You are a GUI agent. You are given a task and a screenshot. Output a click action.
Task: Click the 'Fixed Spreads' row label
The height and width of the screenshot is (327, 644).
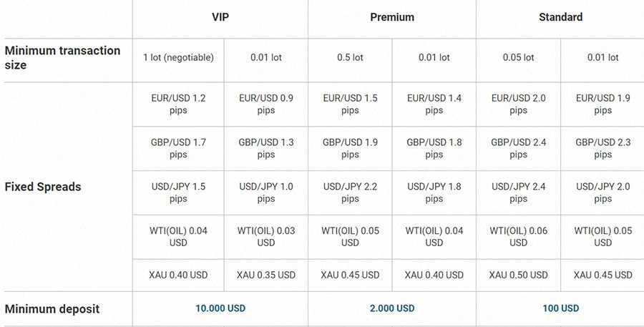pos(43,187)
